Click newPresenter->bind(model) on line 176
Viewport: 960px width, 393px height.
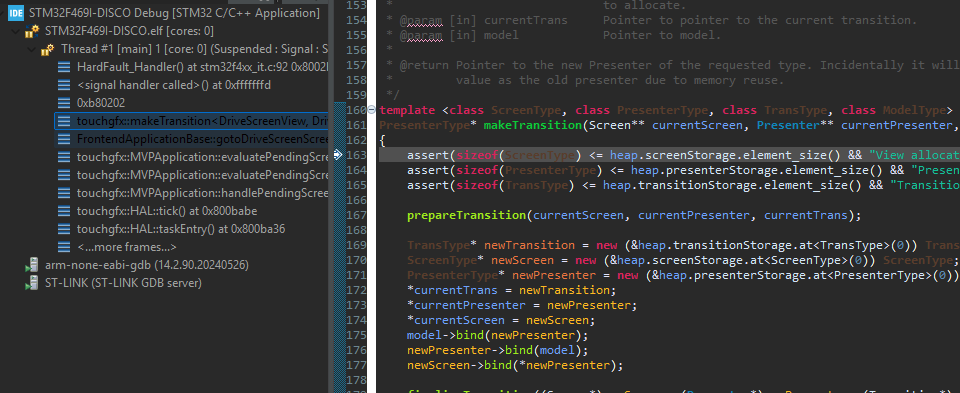[x=497, y=350]
